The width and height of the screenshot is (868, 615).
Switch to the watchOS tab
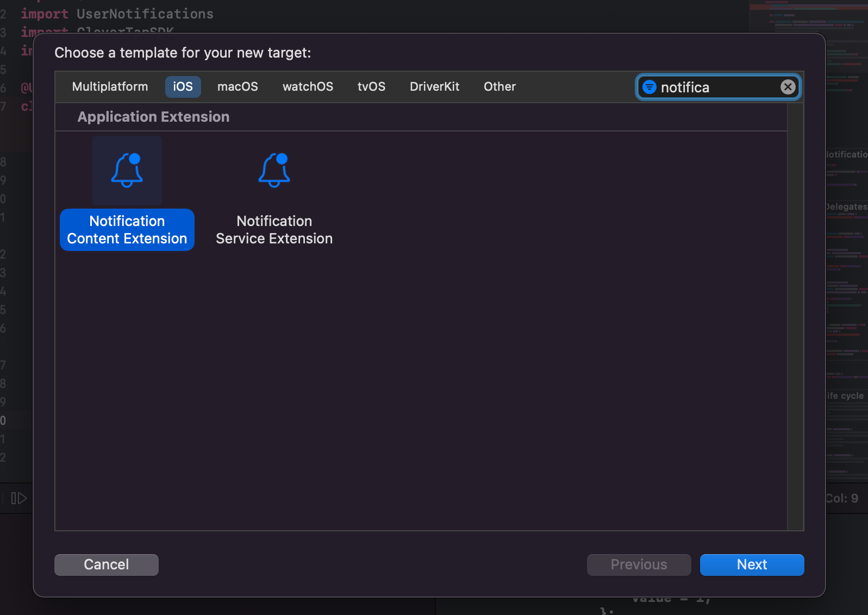click(308, 87)
